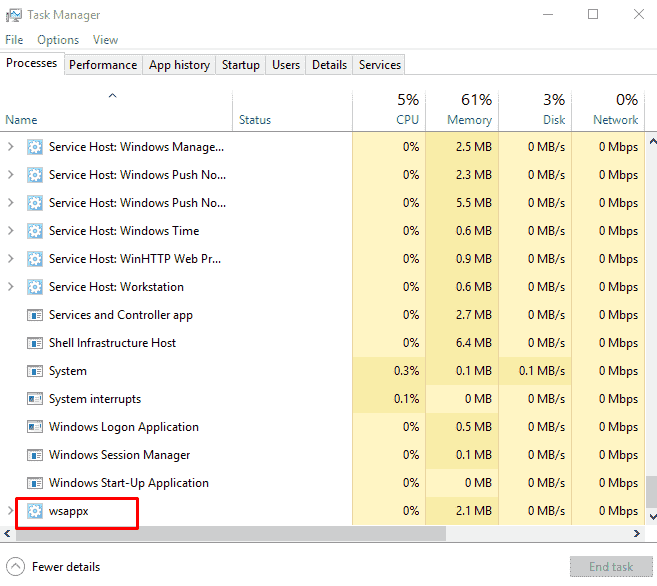Click the wsappx process name

tap(68, 511)
